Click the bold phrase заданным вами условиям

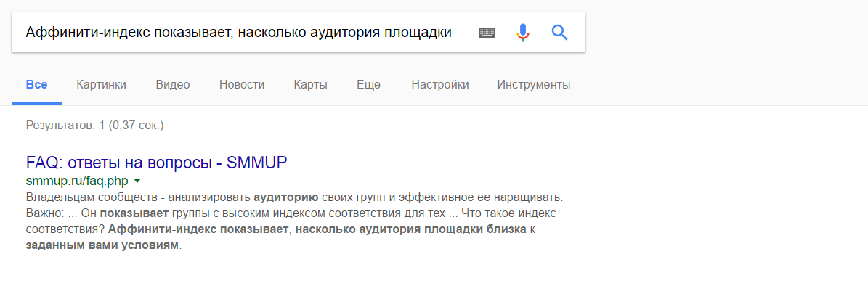[x=102, y=245]
